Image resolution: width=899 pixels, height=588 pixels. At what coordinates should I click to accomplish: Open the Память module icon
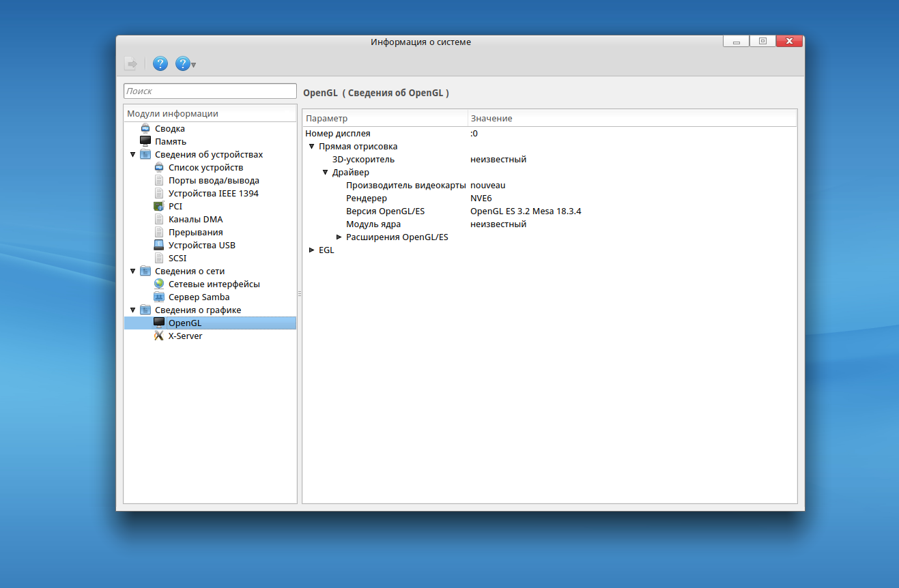pos(145,141)
